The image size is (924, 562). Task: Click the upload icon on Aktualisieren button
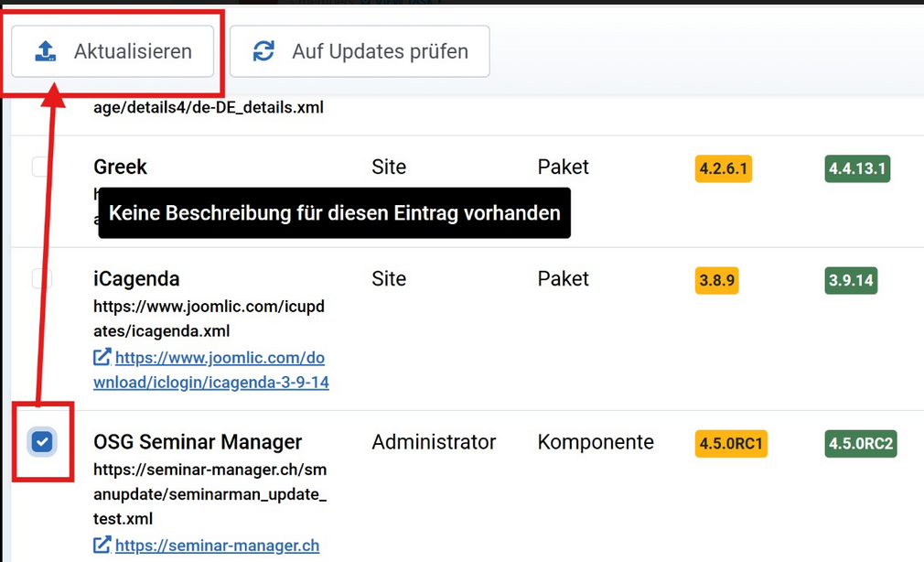point(47,51)
